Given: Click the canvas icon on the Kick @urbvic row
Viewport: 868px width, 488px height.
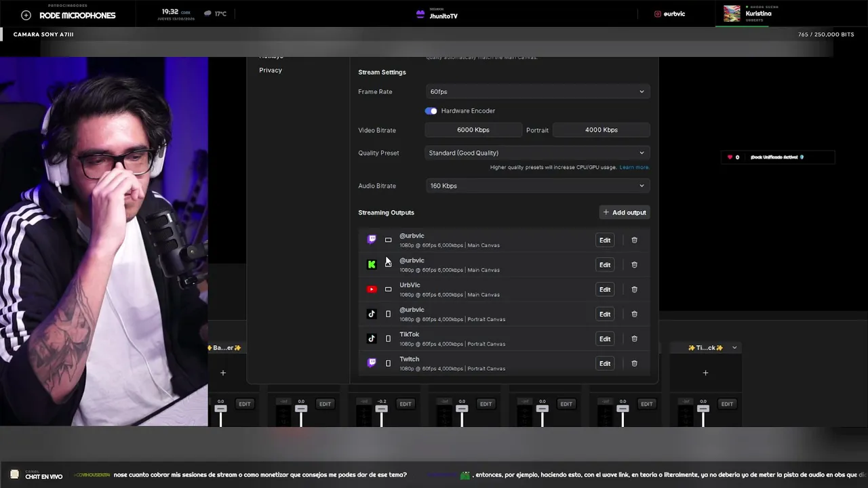Looking at the screenshot, I should pos(389,264).
